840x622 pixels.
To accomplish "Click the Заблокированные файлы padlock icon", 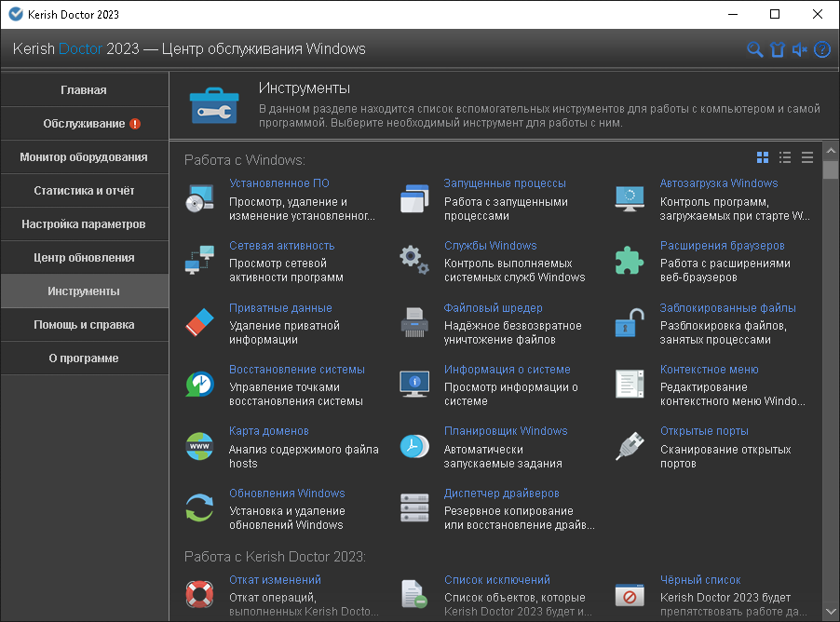I will tap(630, 322).
